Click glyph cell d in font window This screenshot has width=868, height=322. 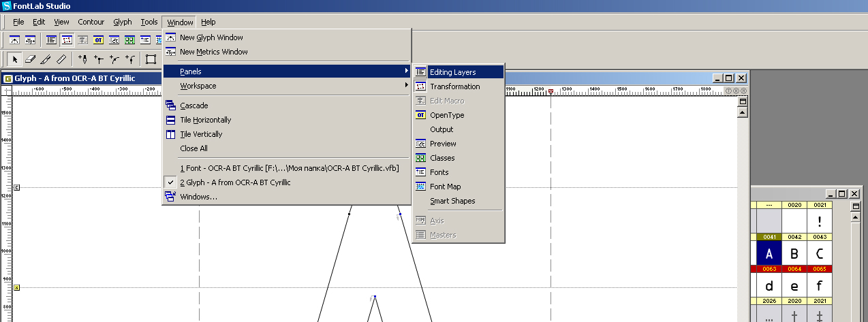(769, 285)
